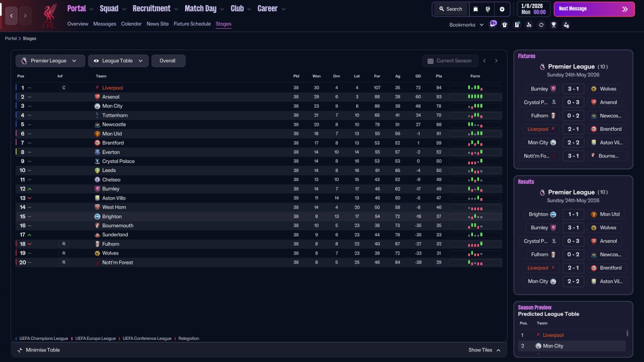Click the Liverpool FC club crest

(49, 16)
